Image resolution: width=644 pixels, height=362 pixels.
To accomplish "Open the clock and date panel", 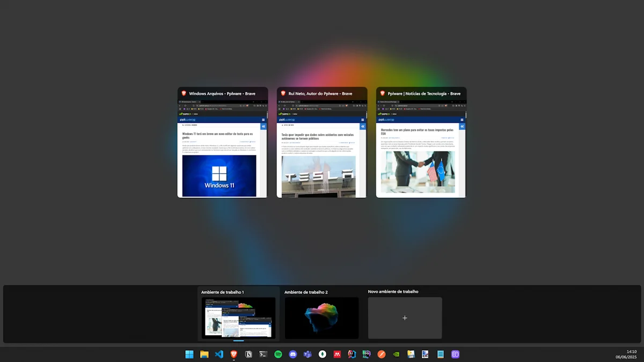I will coord(626,354).
